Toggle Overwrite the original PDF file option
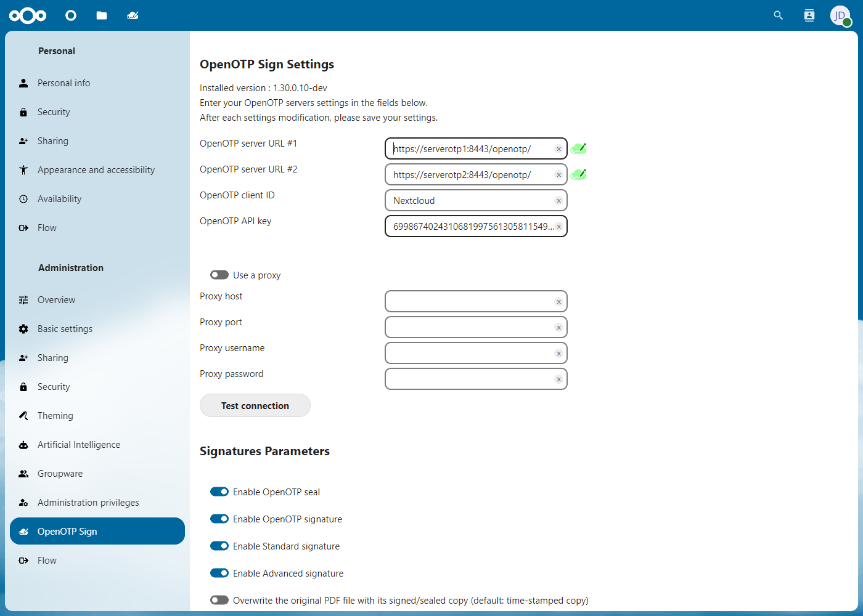Image resolution: width=863 pixels, height=616 pixels. tap(219, 600)
